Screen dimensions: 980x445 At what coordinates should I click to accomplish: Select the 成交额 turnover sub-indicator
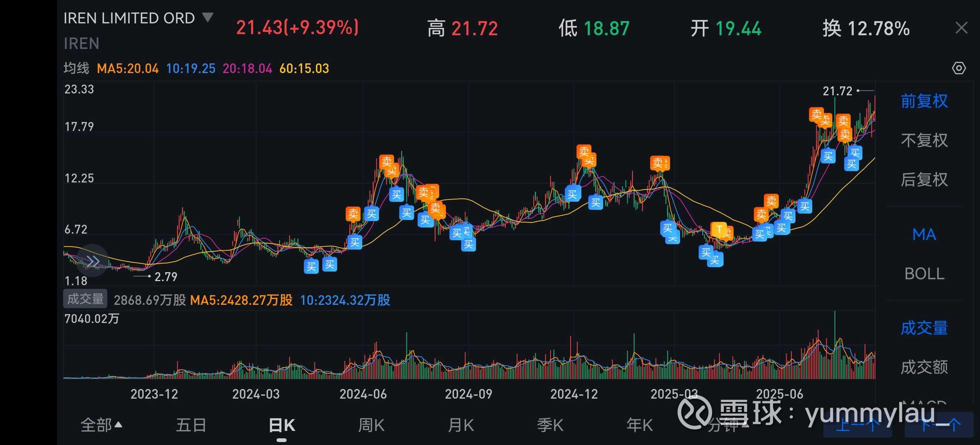tap(924, 367)
